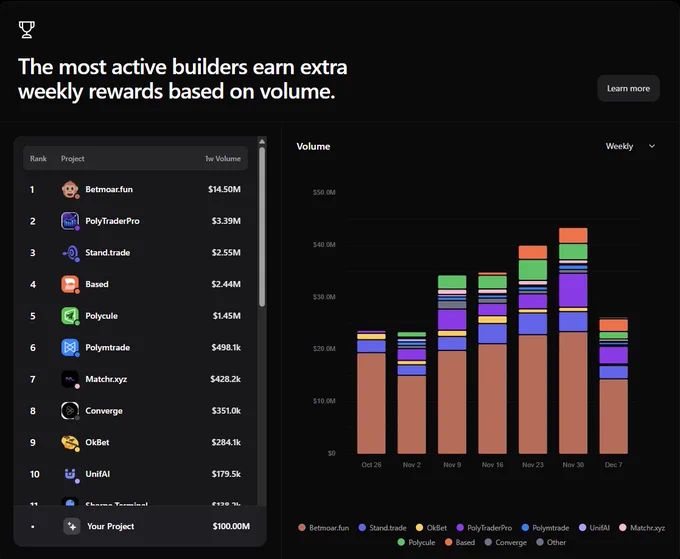
Task: Click the Dec 7 chart bar
Action: tap(613, 386)
